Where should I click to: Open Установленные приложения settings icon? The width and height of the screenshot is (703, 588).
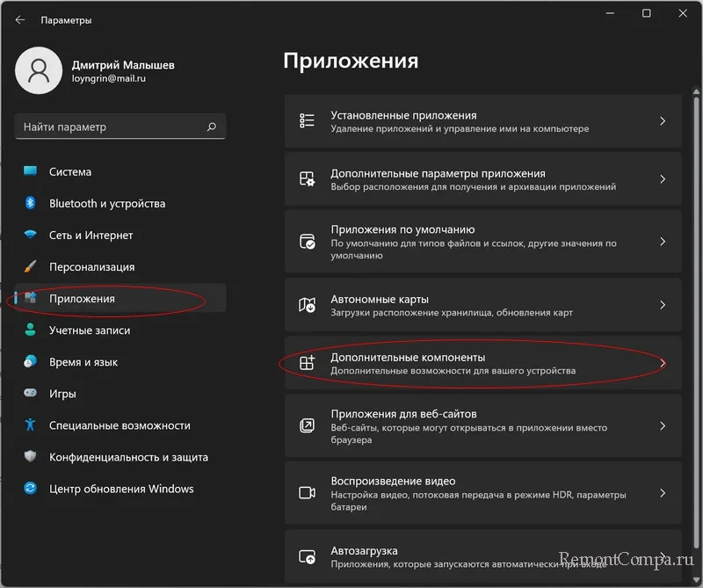(x=306, y=120)
